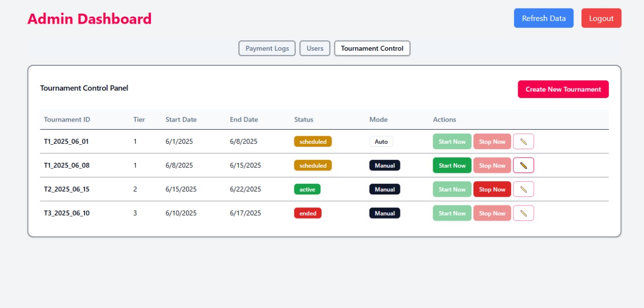Image resolution: width=644 pixels, height=308 pixels.
Task: Select the Tournament Control tab
Action: tap(372, 48)
